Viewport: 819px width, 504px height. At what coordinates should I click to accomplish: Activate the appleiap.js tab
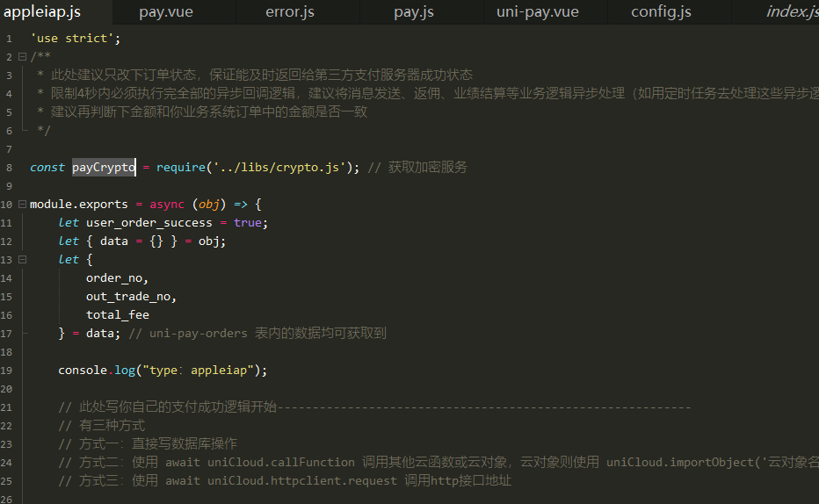pos(42,11)
